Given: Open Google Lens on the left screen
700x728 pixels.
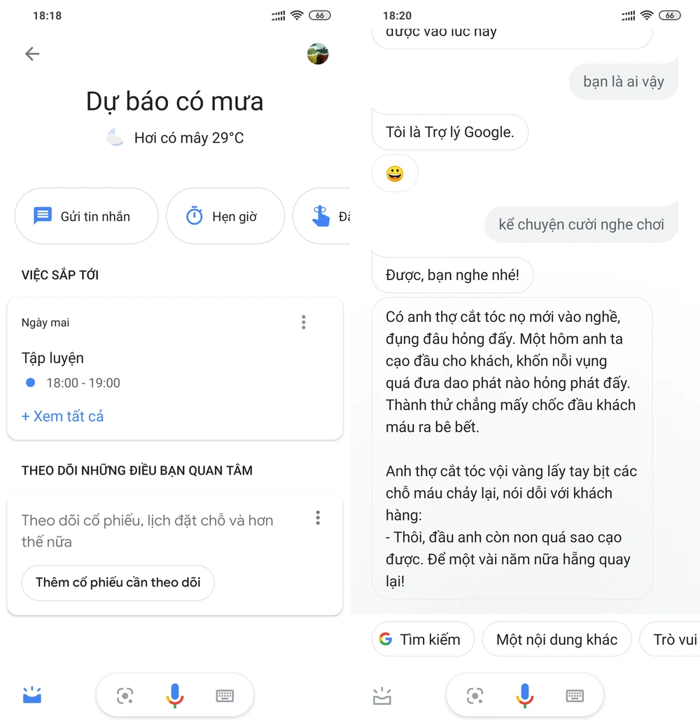Looking at the screenshot, I should 125,696.
